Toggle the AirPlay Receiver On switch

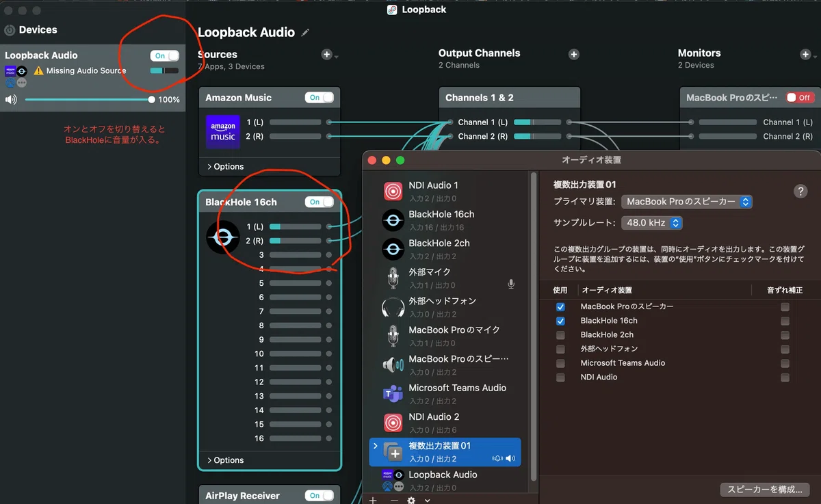(x=320, y=496)
